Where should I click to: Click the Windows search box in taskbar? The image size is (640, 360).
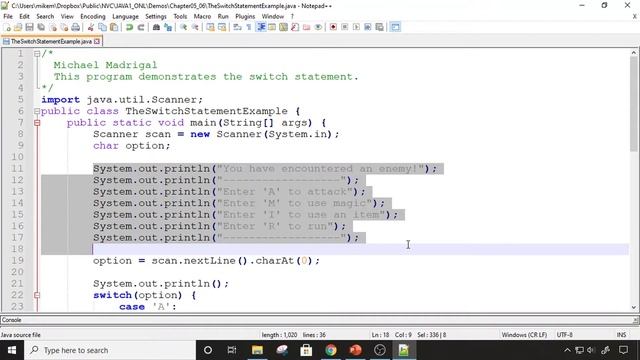pos(110,350)
